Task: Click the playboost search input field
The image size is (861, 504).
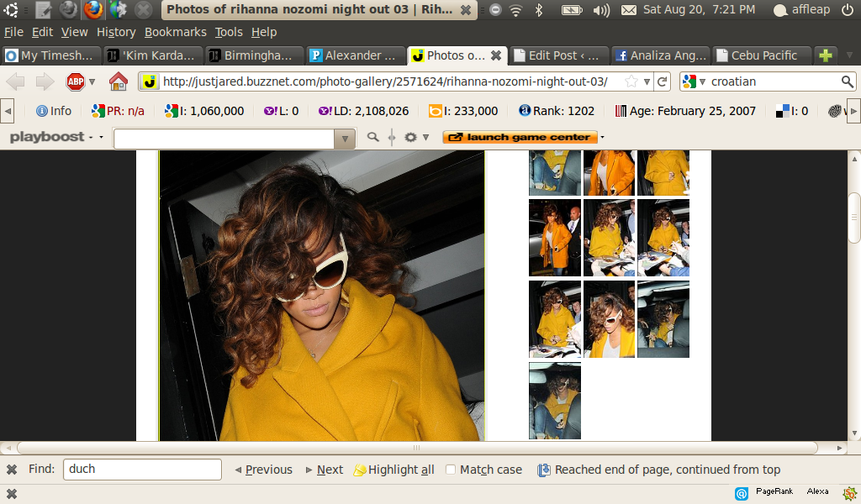Action: pos(224,139)
